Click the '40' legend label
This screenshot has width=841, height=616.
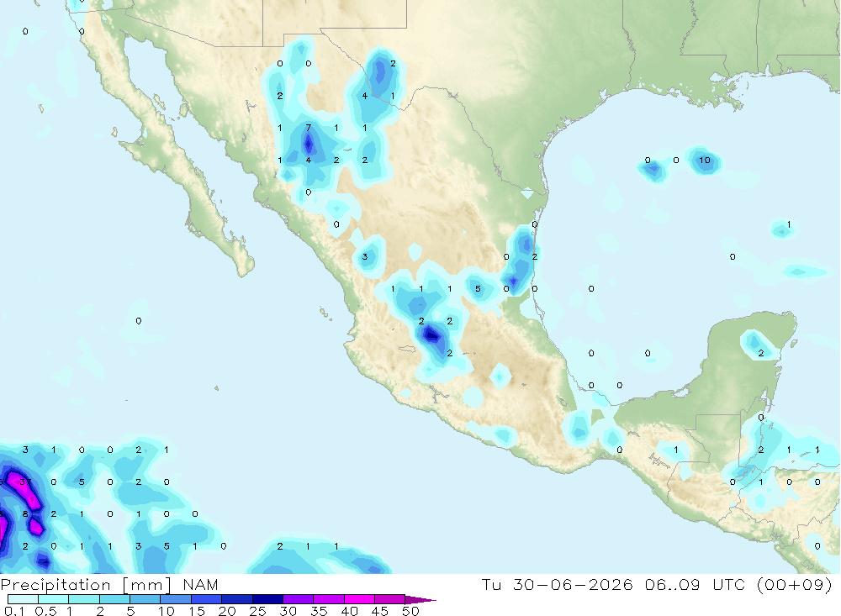tap(349, 611)
